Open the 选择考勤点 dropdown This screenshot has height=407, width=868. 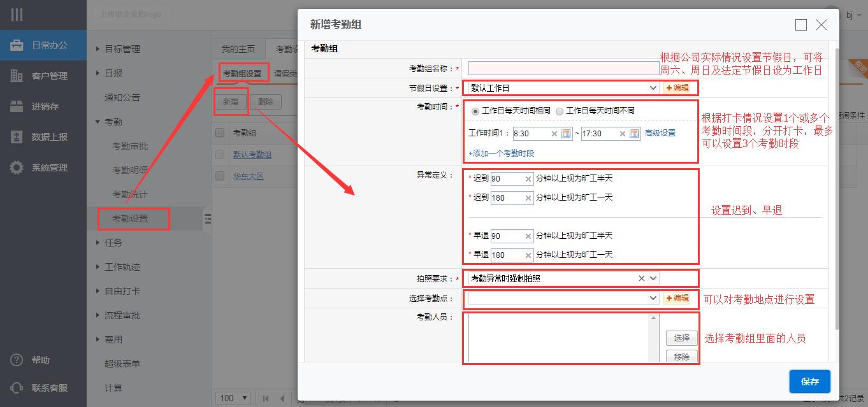click(653, 298)
